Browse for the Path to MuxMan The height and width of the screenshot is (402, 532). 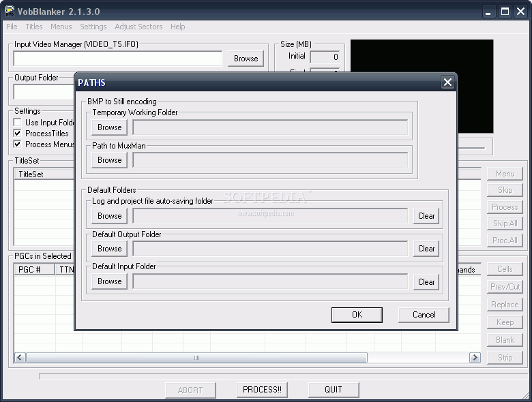point(110,160)
